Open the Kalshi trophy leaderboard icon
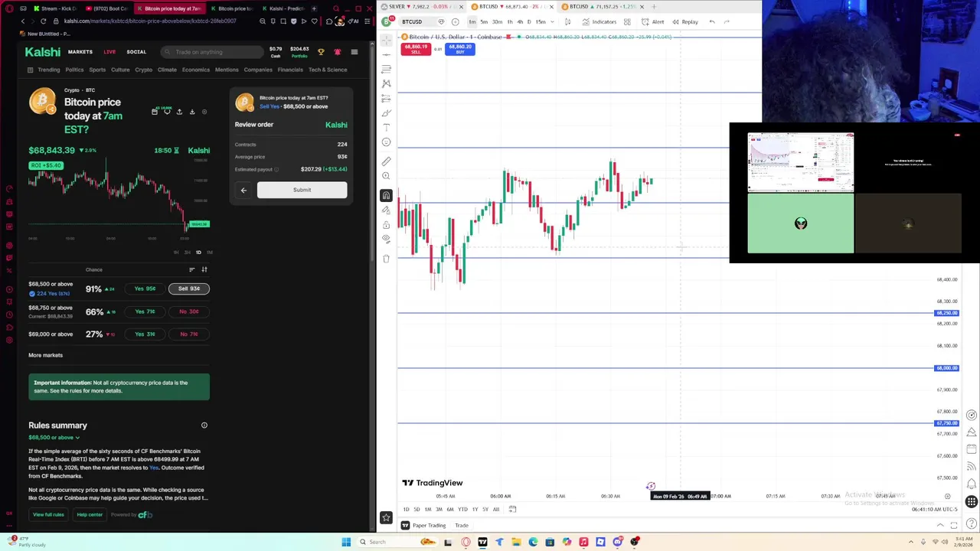This screenshot has width=980, height=551. coord(321,52)
